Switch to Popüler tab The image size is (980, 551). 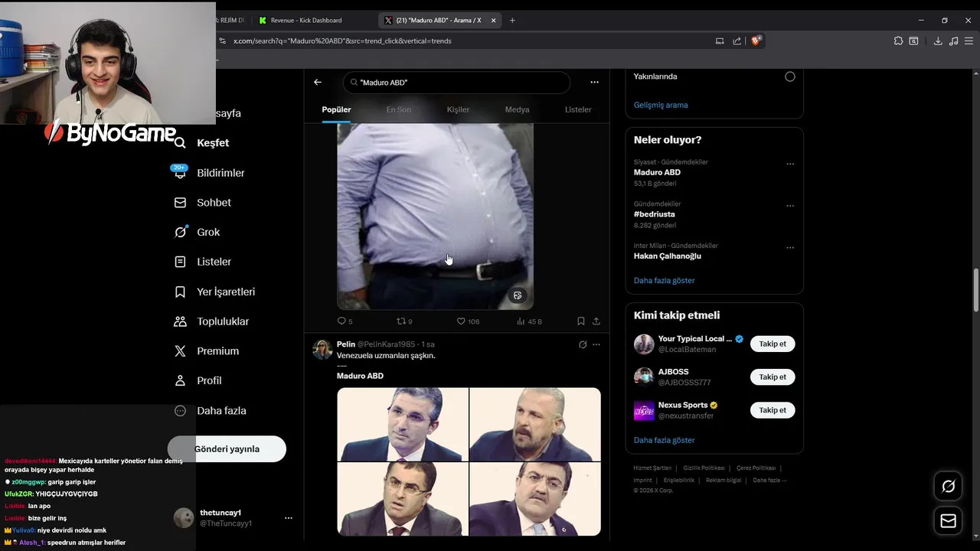coord(336,109)
